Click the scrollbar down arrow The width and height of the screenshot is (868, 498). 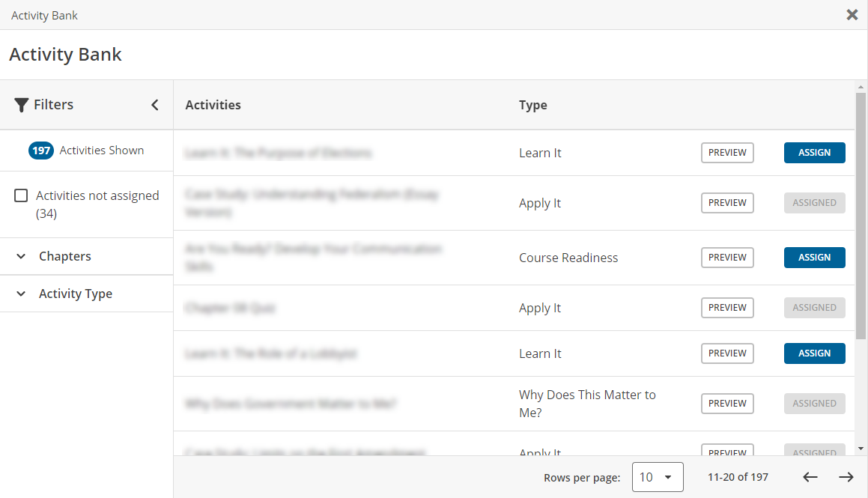point(861,449)
